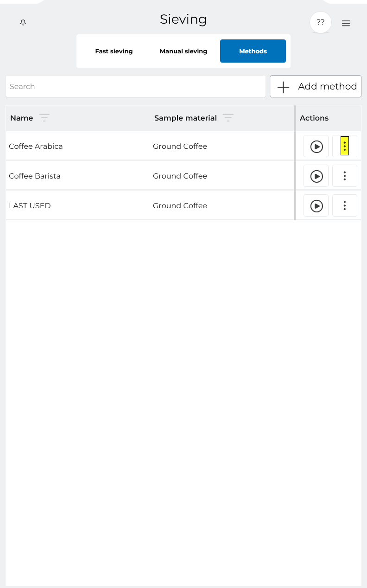367x588 pixels.
Task: Start the Coffee Barista method
Action: [x=316, y=176]
